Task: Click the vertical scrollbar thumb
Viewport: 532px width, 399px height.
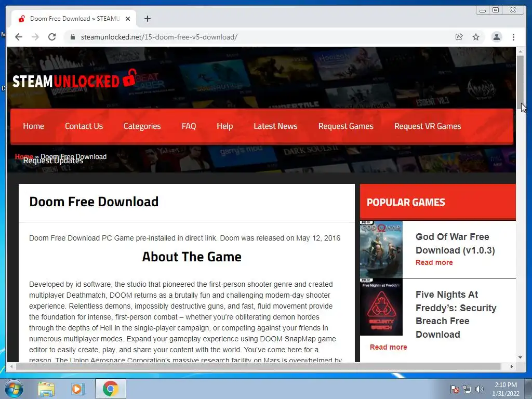Action: (x=520, y=82)
